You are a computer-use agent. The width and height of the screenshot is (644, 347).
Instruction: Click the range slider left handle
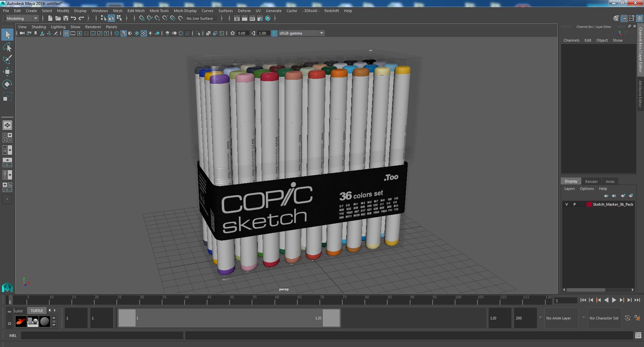pyautogui.click(x=127, y=318)
